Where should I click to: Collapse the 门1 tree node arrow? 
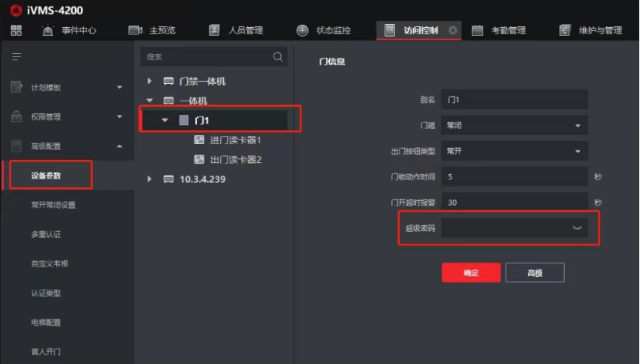(x=165, y=120)
